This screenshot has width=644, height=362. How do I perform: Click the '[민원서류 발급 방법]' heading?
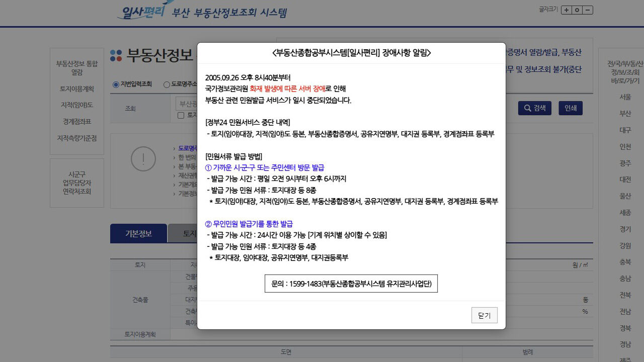click(233, 156)
